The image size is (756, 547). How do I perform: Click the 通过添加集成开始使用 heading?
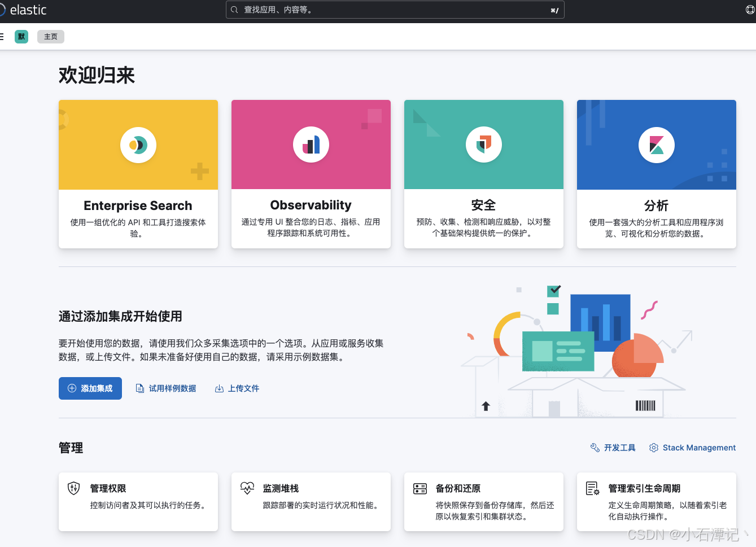(120, 316)
